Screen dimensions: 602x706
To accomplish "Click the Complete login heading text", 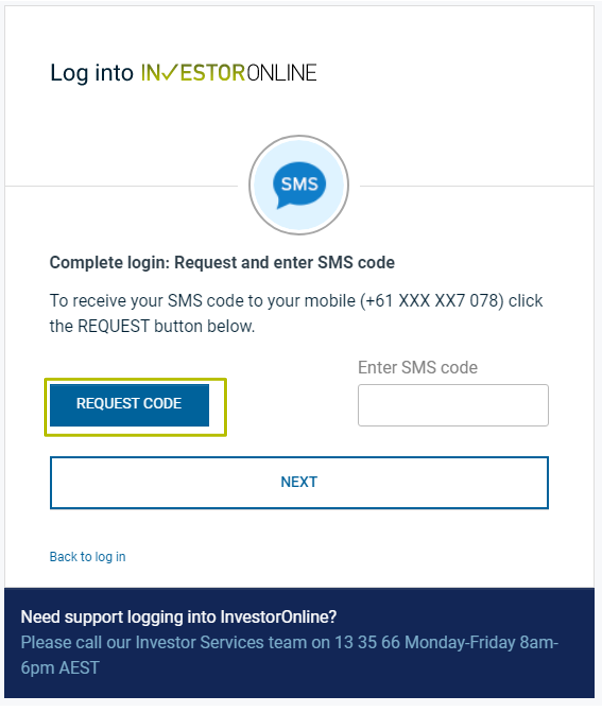I will (222, 262).
